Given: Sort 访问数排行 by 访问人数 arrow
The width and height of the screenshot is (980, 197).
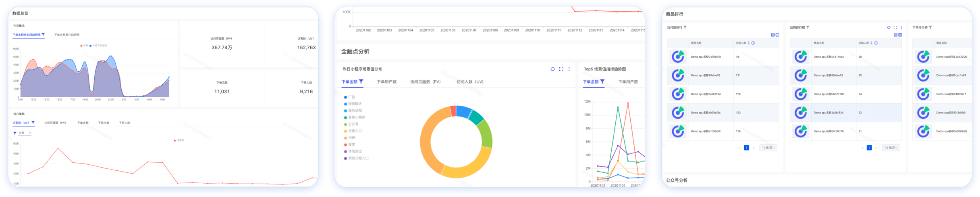Looking at the screenshot, I should 749,43.
